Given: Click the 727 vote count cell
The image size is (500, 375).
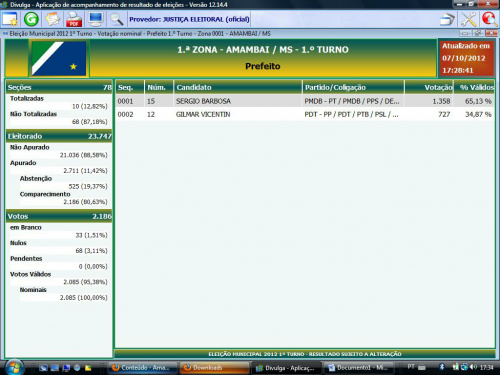Looking at the screenshot, I should [444, 114].
